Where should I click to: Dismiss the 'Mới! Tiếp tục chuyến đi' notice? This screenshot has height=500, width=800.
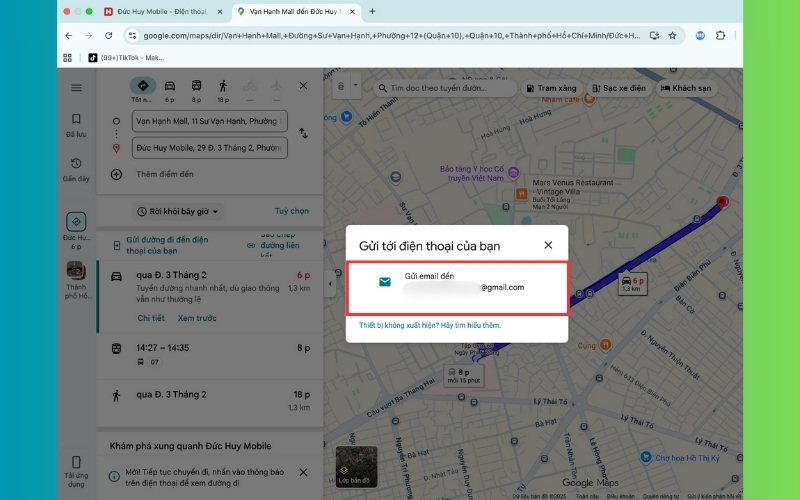pyautogui.click(x=303, y=472)
